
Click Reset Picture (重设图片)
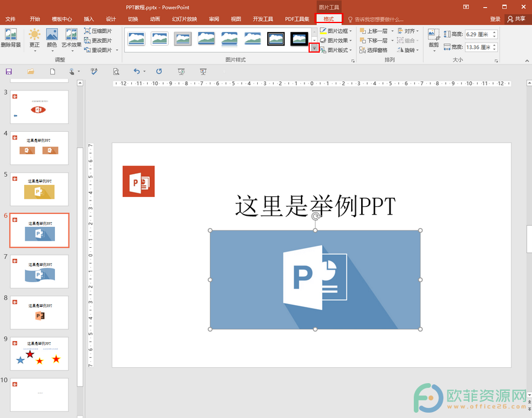point(98,50)
